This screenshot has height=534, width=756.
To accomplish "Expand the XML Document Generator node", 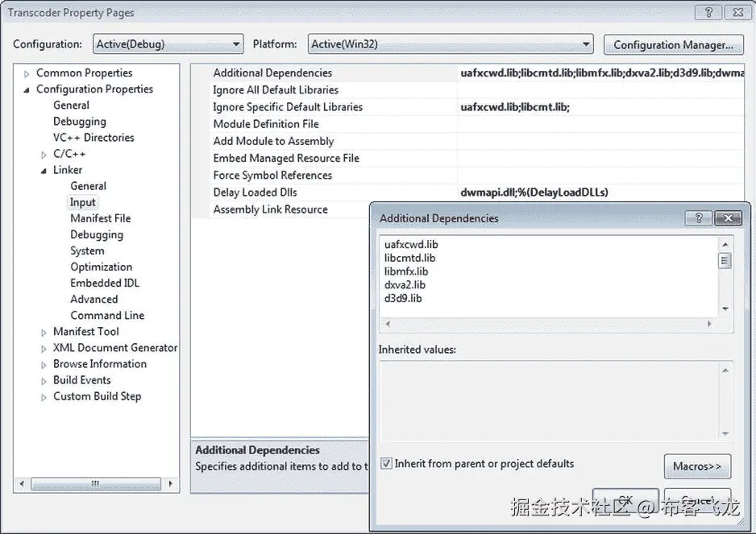I will pyautogui.click(x=44, y=347).
